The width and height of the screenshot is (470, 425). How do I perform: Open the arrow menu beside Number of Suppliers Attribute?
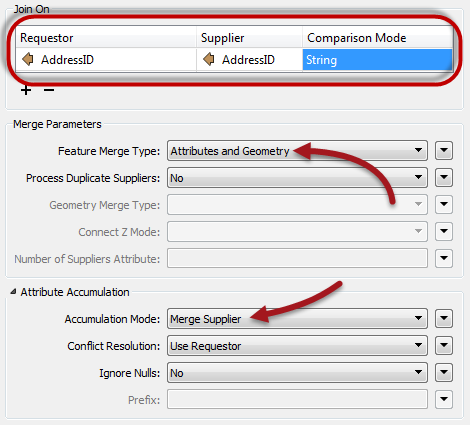tap(444, 258)
